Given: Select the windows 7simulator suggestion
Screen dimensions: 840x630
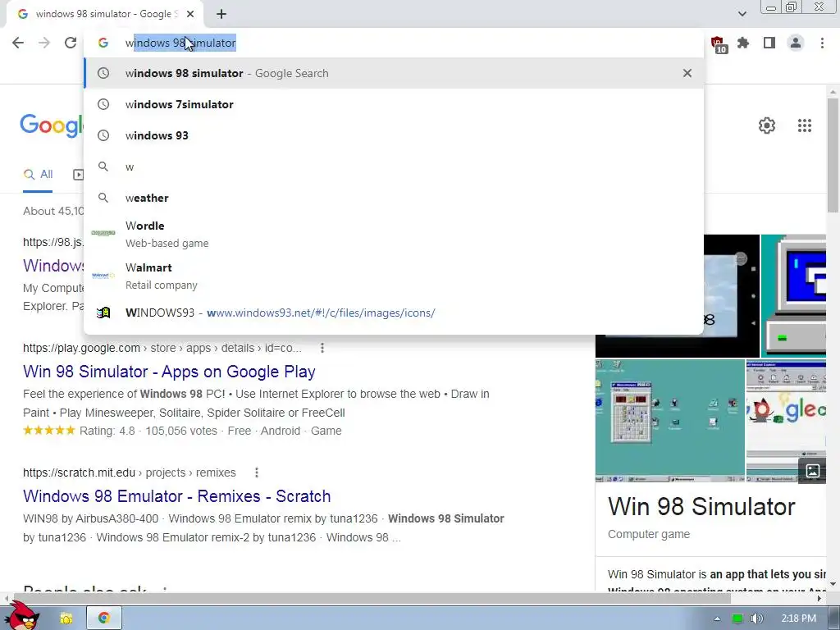Looking at the screenshot, I should [x=394, y=104].
